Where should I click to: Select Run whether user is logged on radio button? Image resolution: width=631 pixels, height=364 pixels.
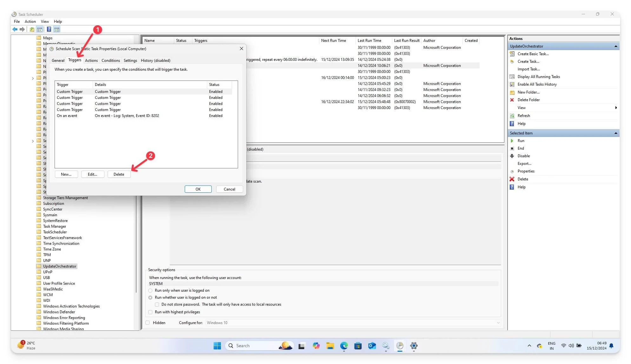coord(150,297)
